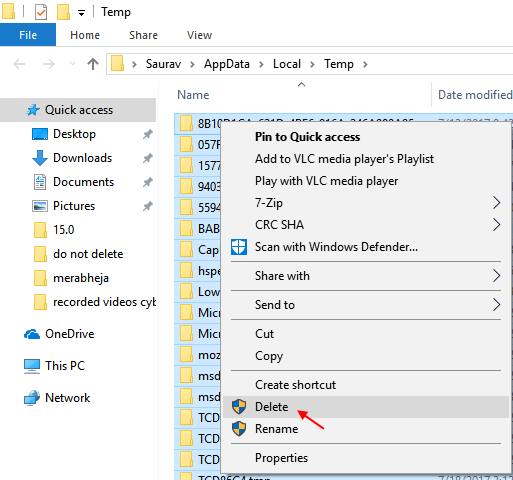Sort files by the Name column header

pyautogui.click(x=193, y=95)
